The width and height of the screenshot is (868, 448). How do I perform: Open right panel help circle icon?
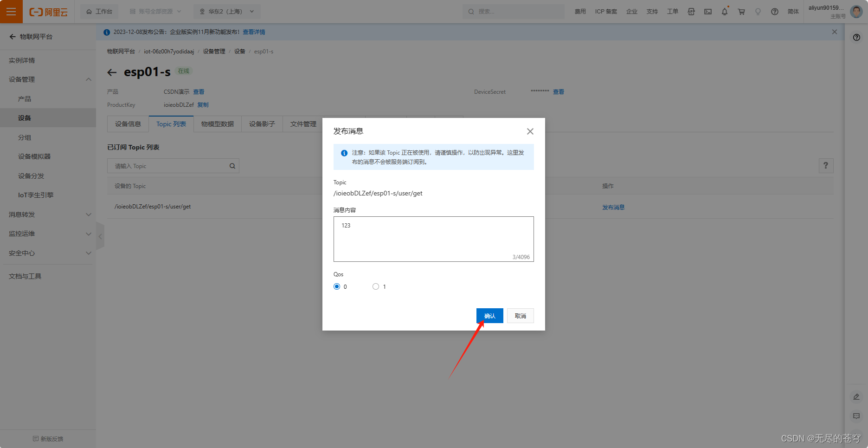click(856, 38)
